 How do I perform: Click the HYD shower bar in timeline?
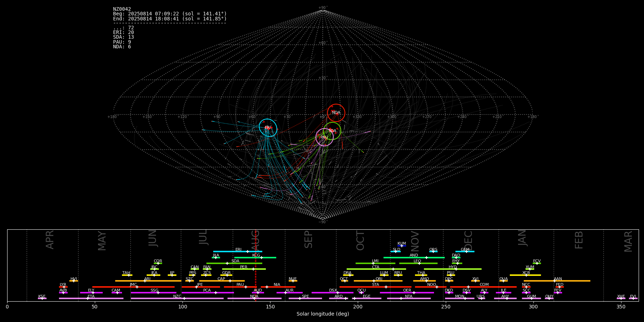(453, 269)
